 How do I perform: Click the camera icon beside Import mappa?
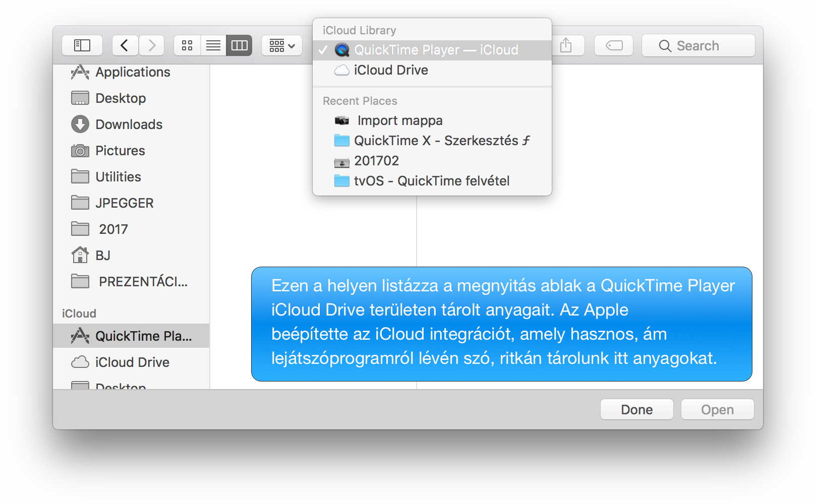[342, 120]
